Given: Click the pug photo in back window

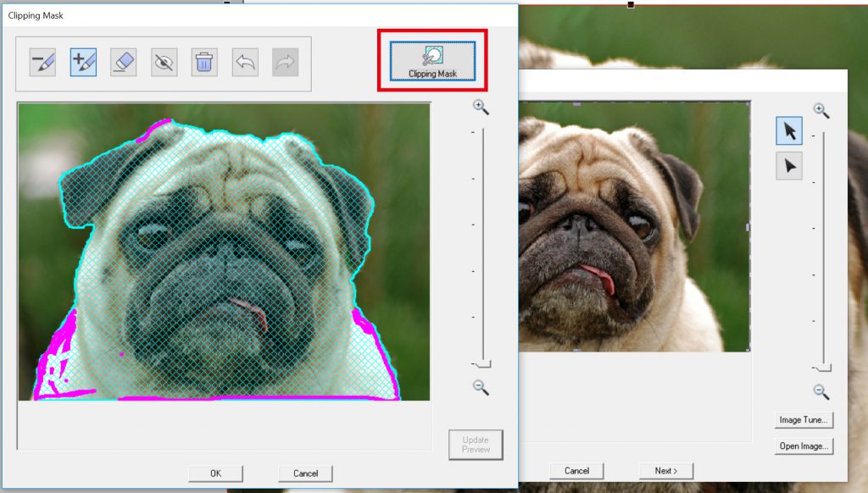Looking at the screenshot, I should (634, 227).
